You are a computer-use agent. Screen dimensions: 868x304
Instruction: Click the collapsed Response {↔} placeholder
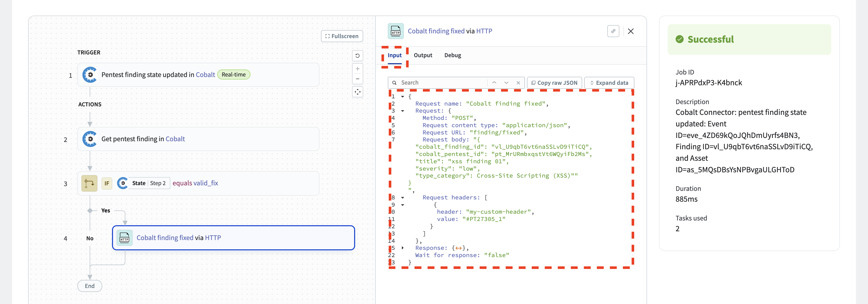pyautogui.click(x=458, y=248)
